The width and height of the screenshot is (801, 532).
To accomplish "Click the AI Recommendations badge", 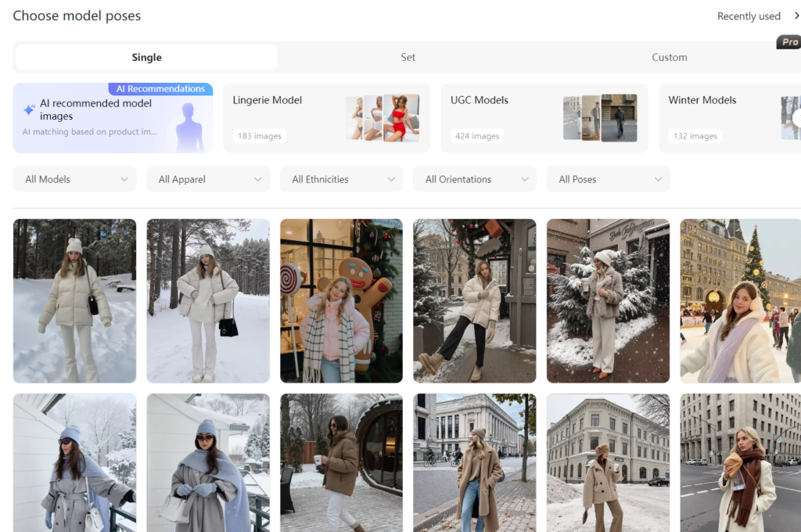I will 160,89.
